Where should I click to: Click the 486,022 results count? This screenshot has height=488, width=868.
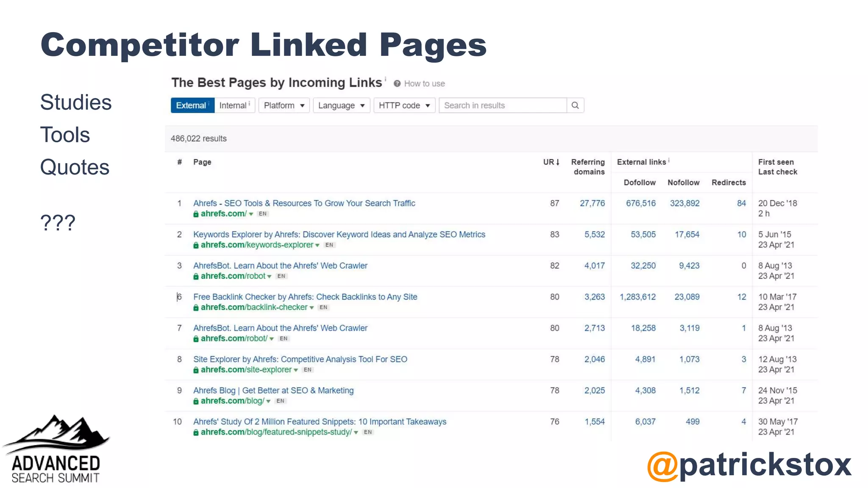tap(199, 139)
